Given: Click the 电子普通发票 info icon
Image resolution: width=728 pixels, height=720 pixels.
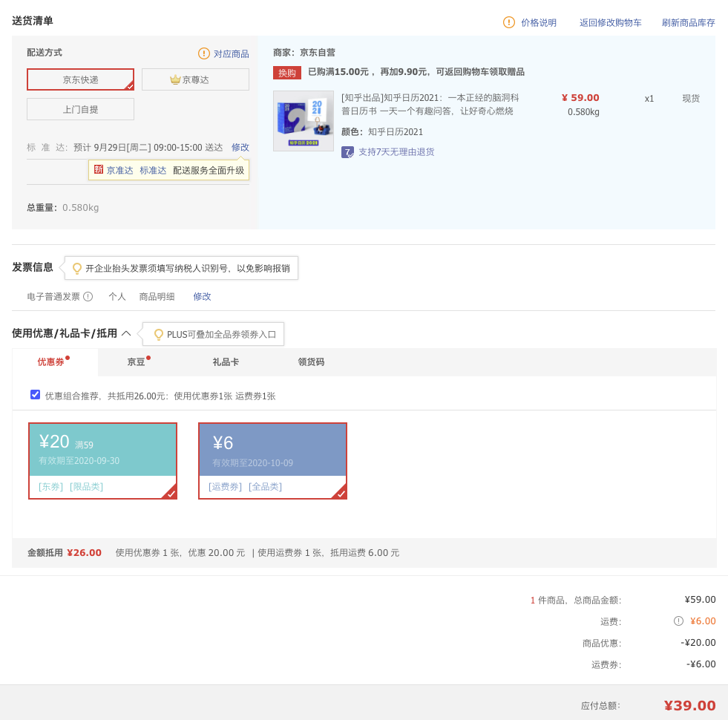Looking at the screenshot, I should click(x=88, y=296).
